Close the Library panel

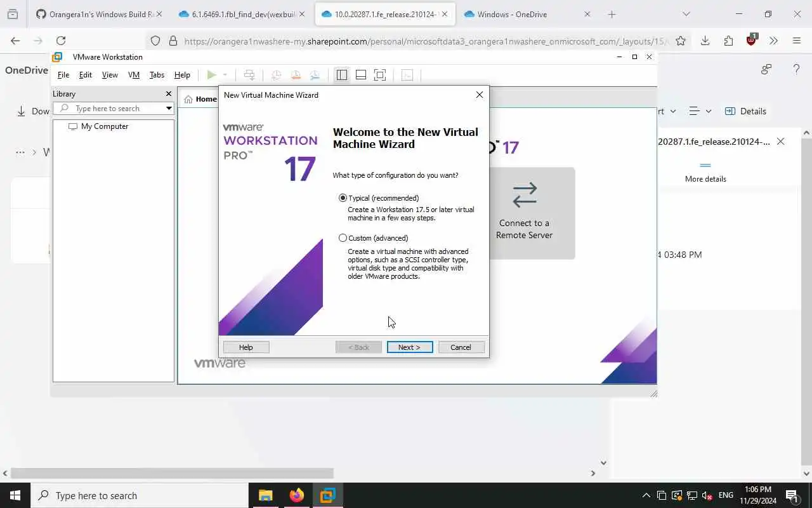(169, 94)
